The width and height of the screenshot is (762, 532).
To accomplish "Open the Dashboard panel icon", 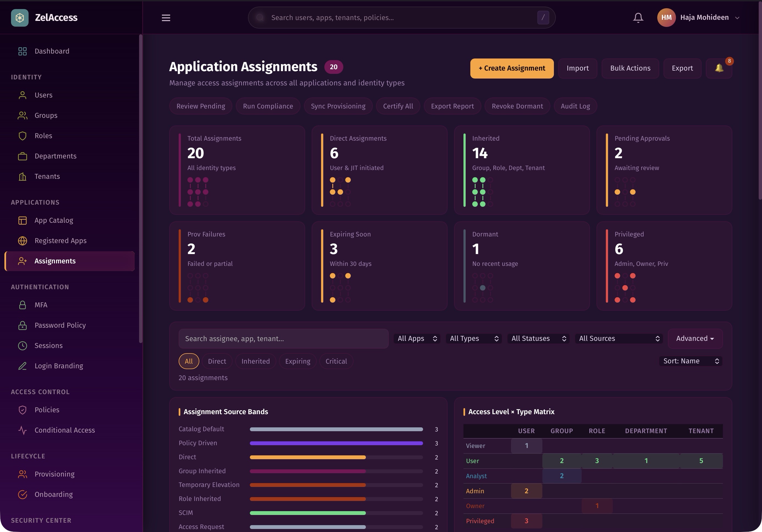I will pos(22,51).
